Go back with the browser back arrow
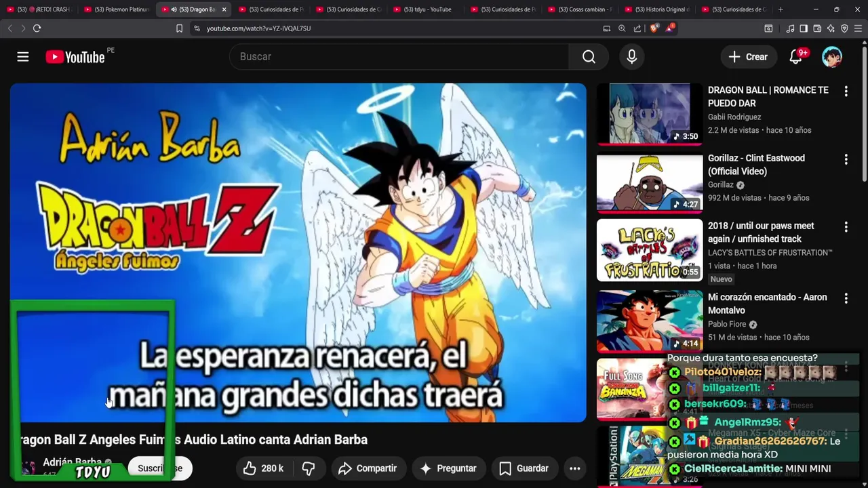Screen dimensions: 868x488 [9, 28]
